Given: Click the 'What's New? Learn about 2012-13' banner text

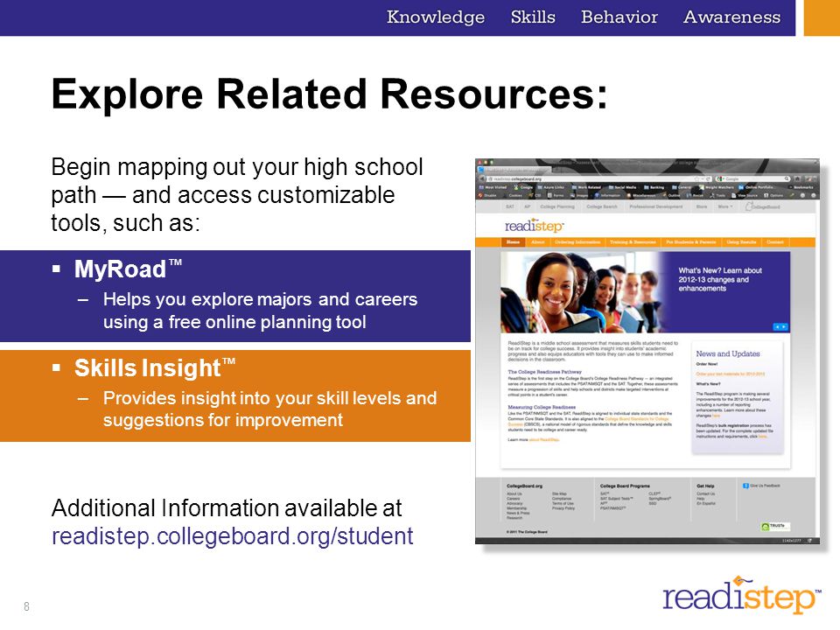Looking at the screenshot, I should coord(720,279).
